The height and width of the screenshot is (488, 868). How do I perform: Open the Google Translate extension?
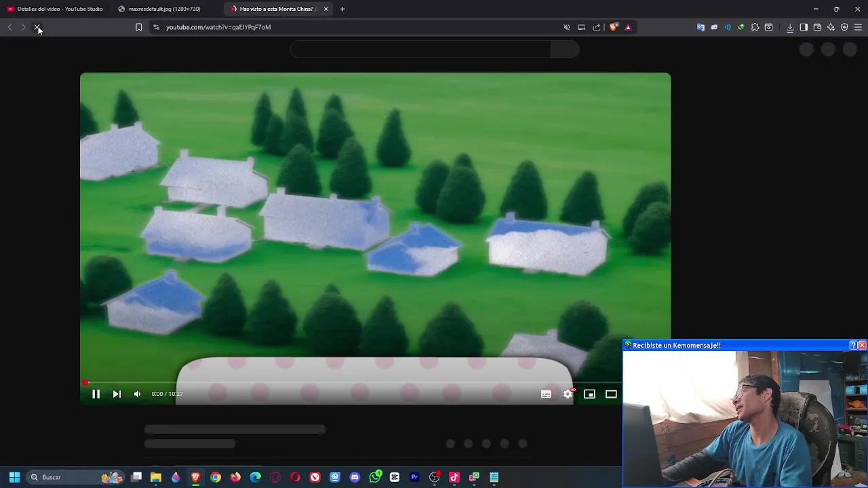[701, 27]
